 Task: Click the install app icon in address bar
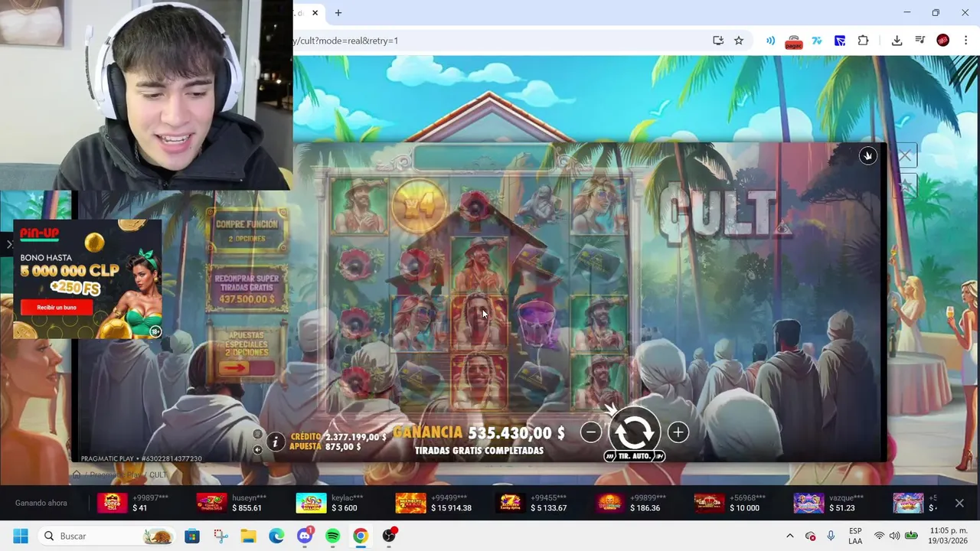coord(718,41)
